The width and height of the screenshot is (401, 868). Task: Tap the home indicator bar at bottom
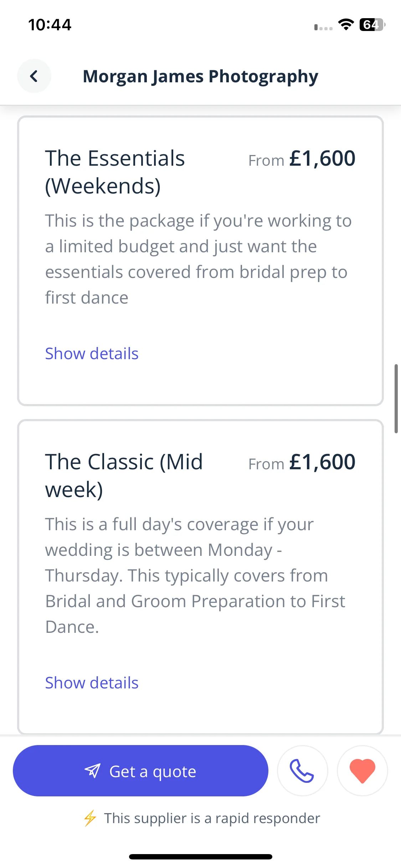tap(200, 857)
